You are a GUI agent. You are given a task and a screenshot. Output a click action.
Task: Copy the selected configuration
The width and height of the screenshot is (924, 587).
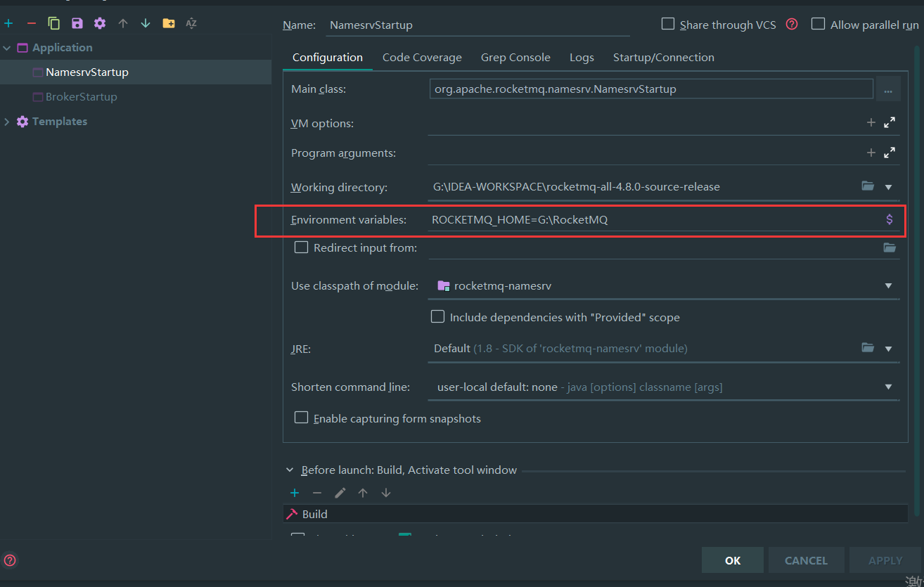[x=54, y=23]
